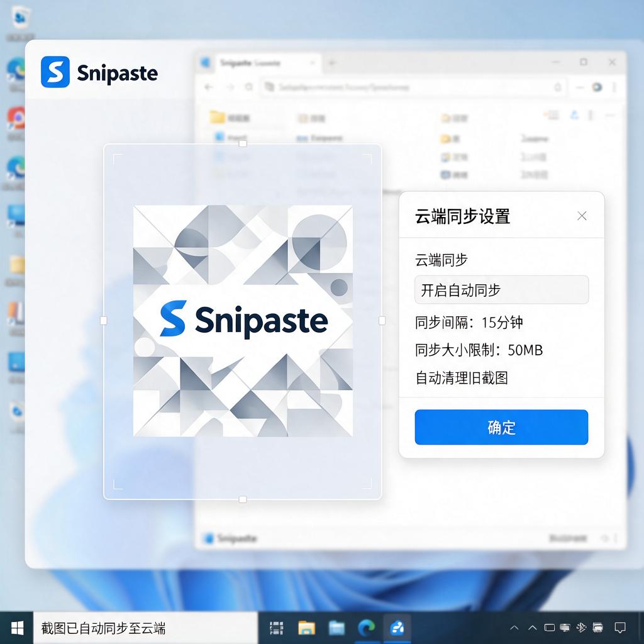
Task: Click the profile avatar in the browser toolbar
Action: [597, 87]
